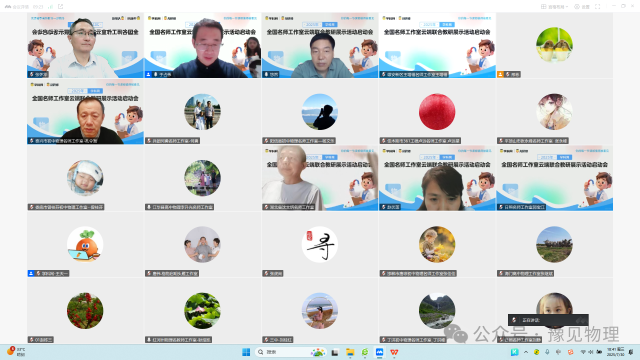Screen dimensions: 640x360
Task: Select the beach straw hat avatar participant
Action: pos(320,311)
